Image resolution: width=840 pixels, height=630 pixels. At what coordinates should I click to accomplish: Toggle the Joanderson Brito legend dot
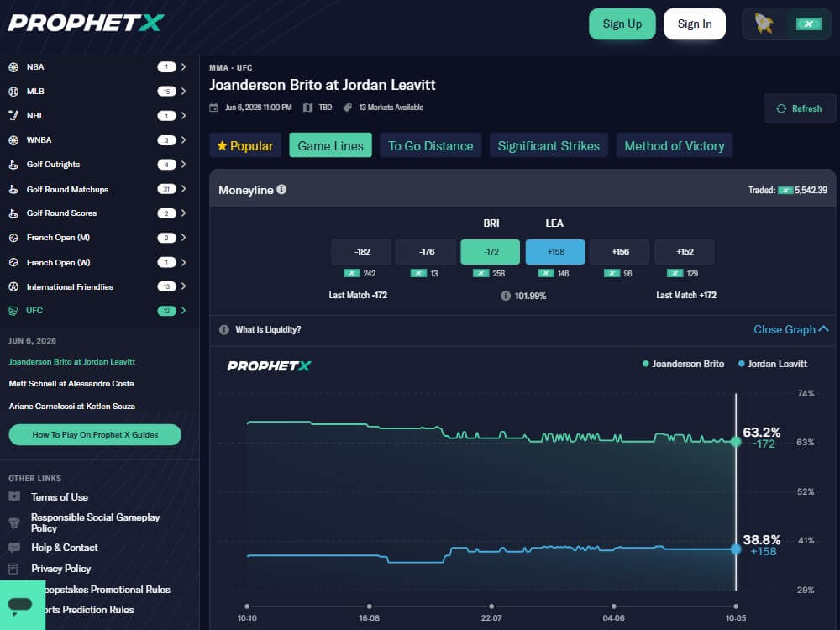pos(645,364)
